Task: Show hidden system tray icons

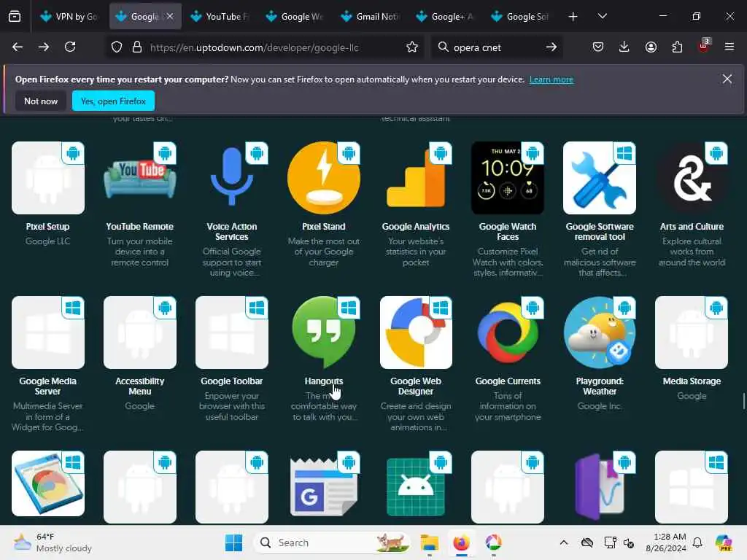Action: coord(564,542)
